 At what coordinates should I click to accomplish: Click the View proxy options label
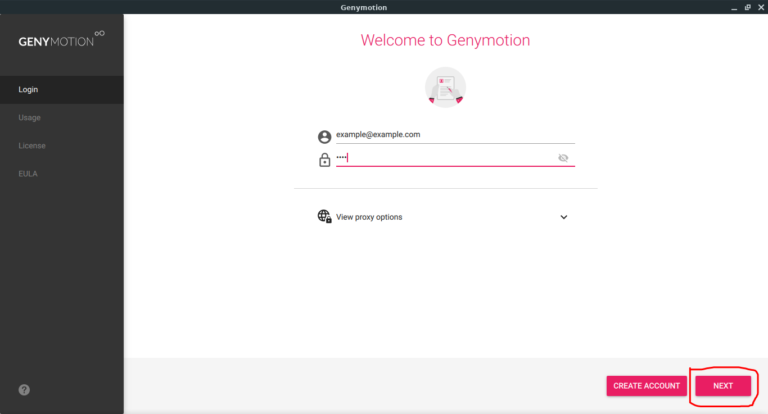coord(369,217)
